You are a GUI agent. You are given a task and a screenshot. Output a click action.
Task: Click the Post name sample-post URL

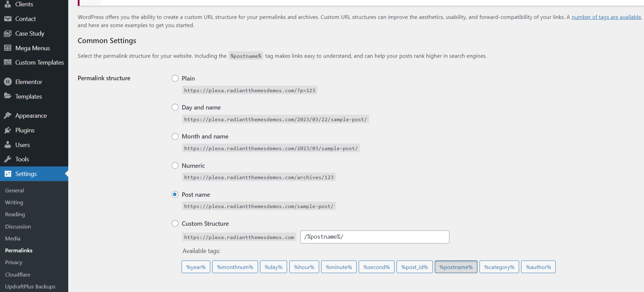pos(259,206)
